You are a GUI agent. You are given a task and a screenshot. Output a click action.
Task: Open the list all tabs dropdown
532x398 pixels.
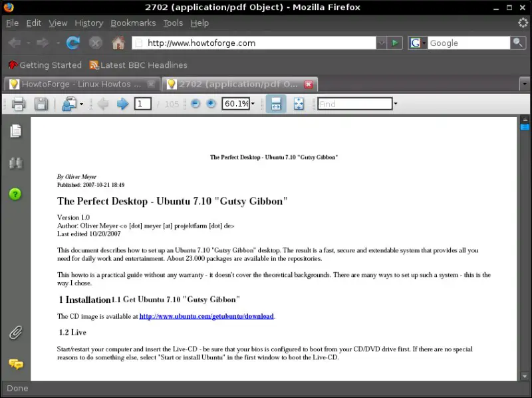[x=525, y=84]
